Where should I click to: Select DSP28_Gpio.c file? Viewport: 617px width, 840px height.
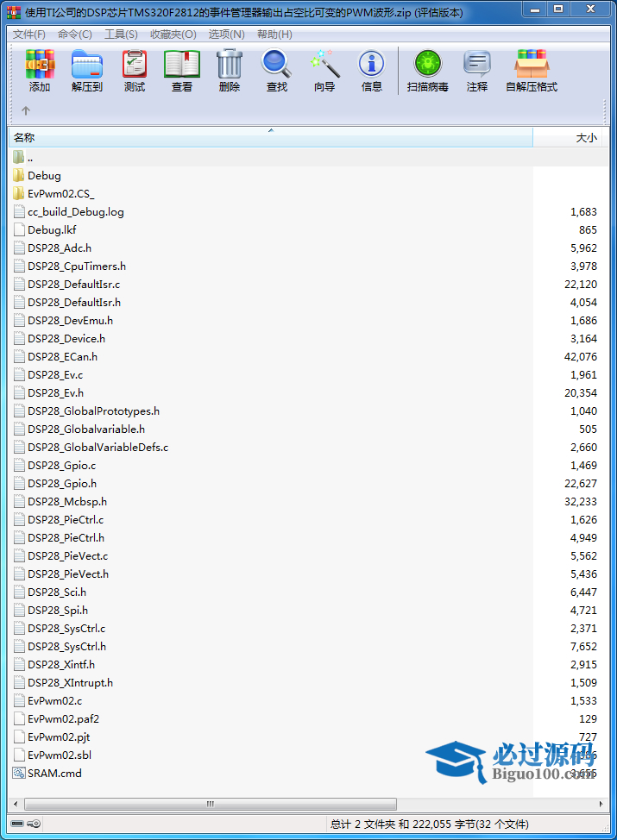(x=61, y=466)
